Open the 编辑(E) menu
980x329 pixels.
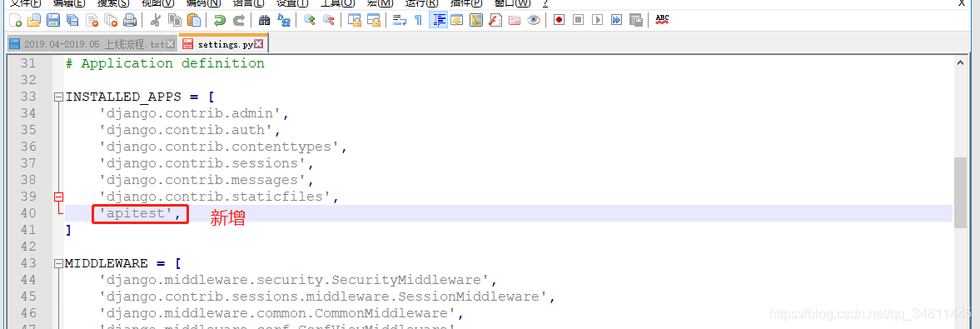[70, 3]
